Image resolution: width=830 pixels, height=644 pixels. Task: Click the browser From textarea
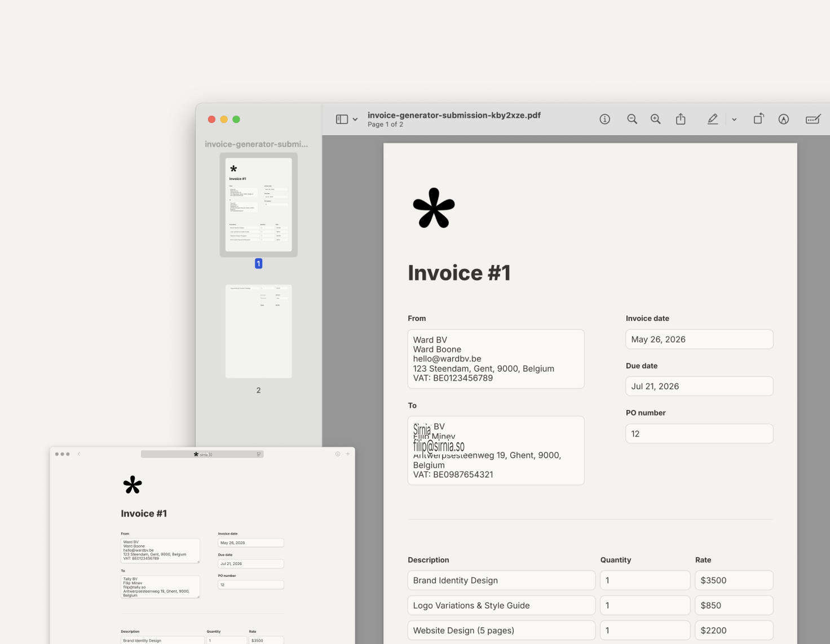coord(160,550)
